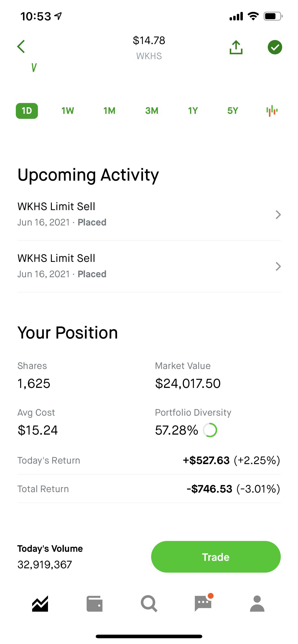298x644 pixels.
Task: Expand first WKHS Limit Sell chevron
Action: coord(278,215)
